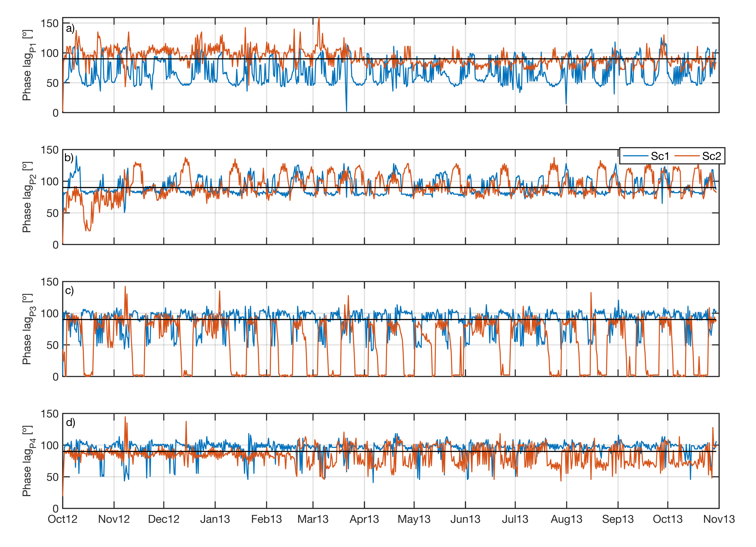Click the Aug13 x-axis tick label
The height and width of the screenshot is (547, 756).
[x=566, y=519]
